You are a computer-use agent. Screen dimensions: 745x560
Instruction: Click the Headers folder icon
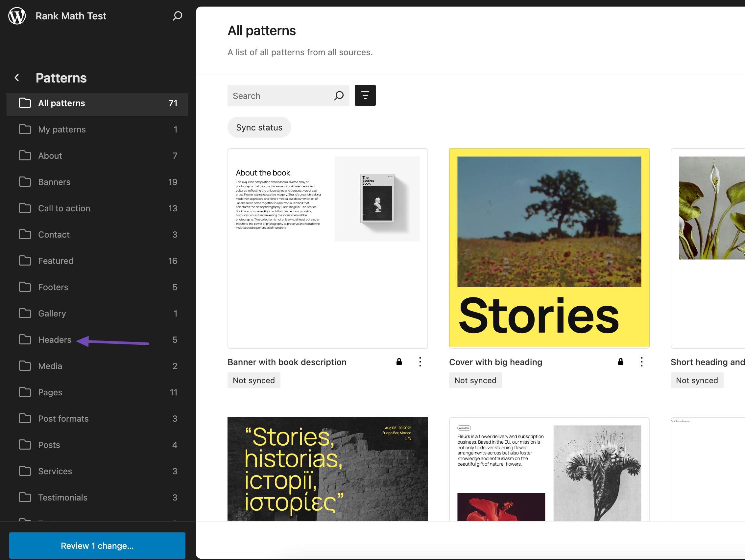coord(25,339)
